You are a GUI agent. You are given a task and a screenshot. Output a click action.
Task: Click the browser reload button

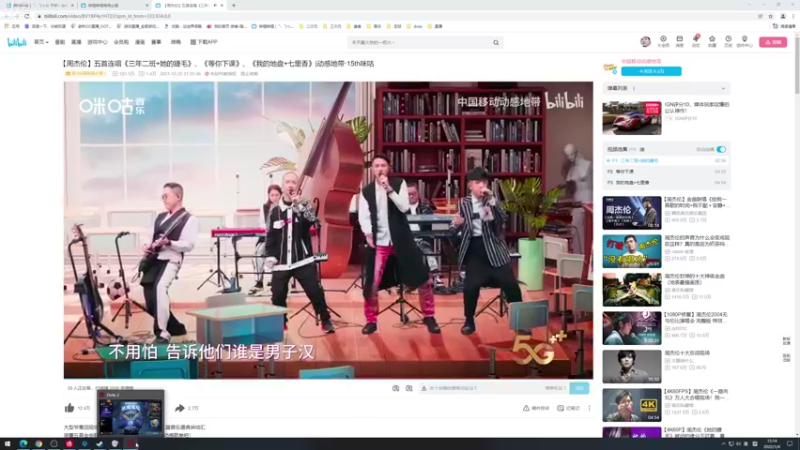pos(27,16)
